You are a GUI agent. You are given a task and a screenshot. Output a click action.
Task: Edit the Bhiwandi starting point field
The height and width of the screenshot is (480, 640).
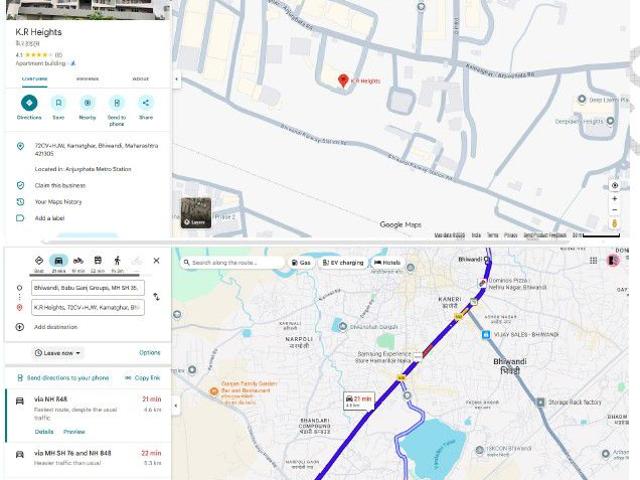pos(88,288)
